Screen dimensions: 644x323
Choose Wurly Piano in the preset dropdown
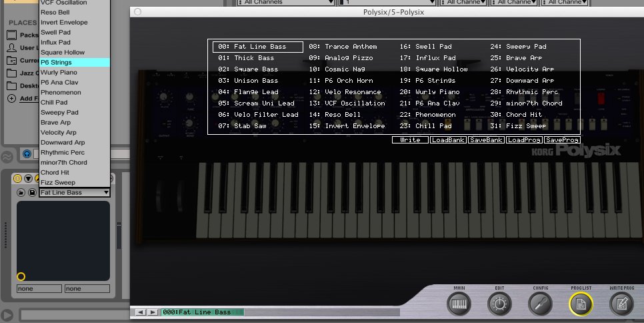[75, 72]
